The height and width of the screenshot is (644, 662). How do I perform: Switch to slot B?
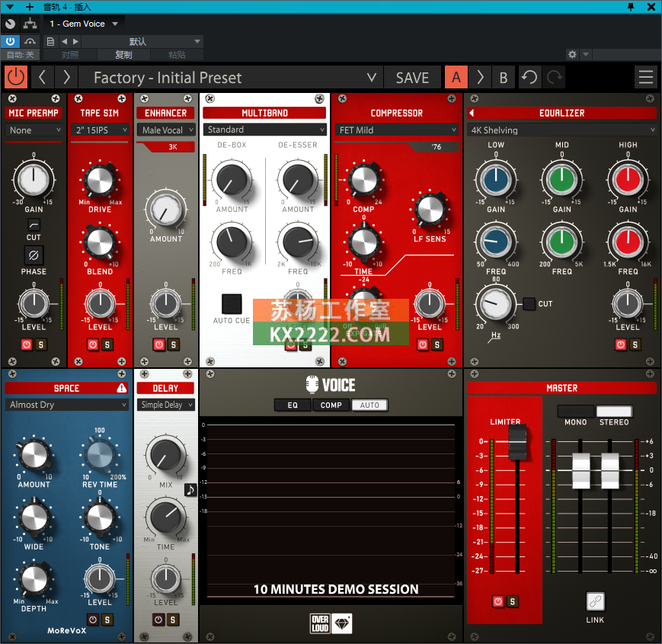coord(504,77)
